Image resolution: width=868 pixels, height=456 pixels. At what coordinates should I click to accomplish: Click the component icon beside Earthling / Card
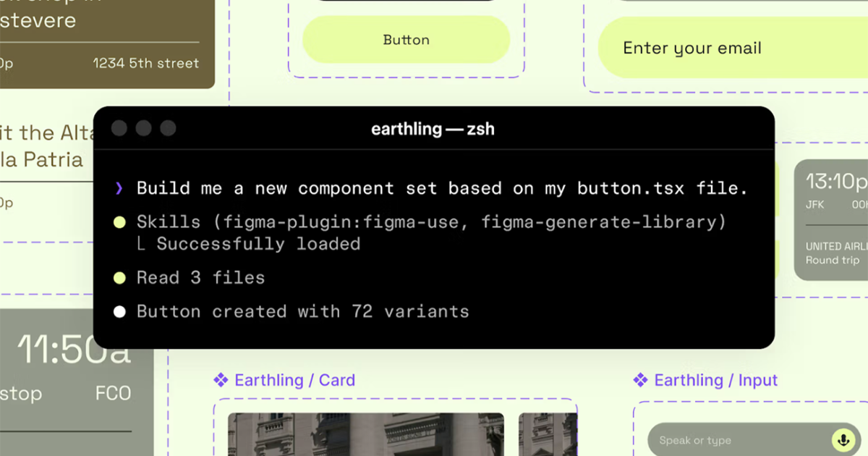click(221, 380)
